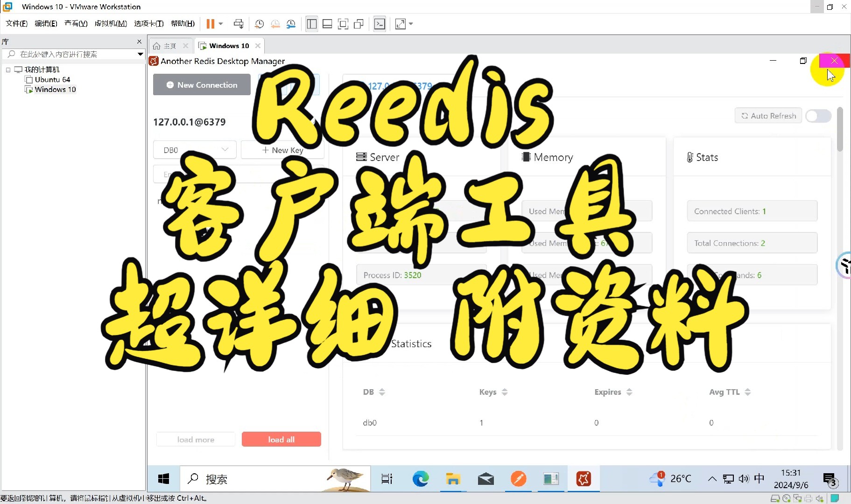Expand the library search dropdown arrow

tap(140, 54)
